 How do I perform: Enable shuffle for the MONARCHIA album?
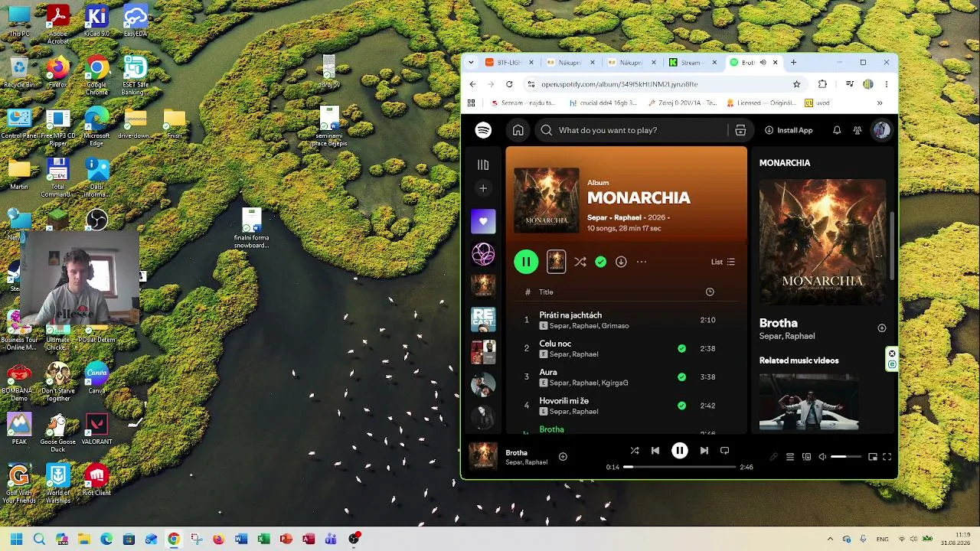pyautogui.click(x=580, y=262)
